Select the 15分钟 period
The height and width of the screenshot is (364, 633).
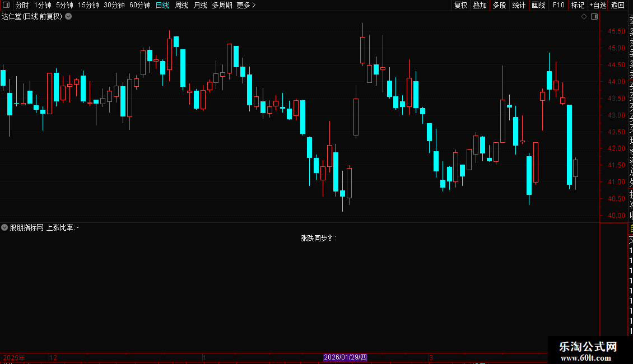tap(89, 5)
